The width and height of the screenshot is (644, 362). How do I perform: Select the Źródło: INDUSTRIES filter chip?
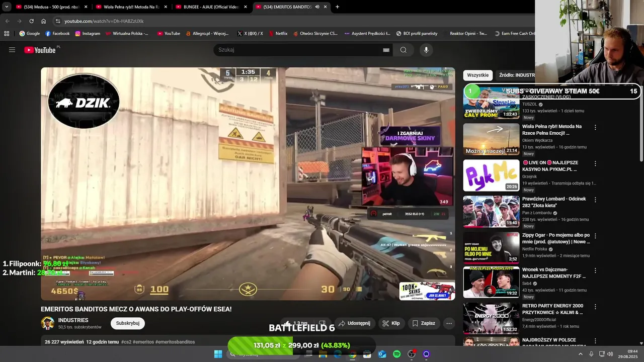pos(517,75)
